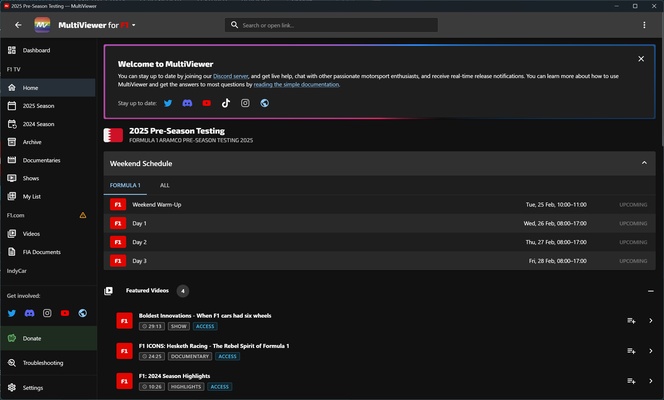The width and height of the screenshot is (664, 400).
Task: Open Settings in the sidebar
Action: point(48,387)
